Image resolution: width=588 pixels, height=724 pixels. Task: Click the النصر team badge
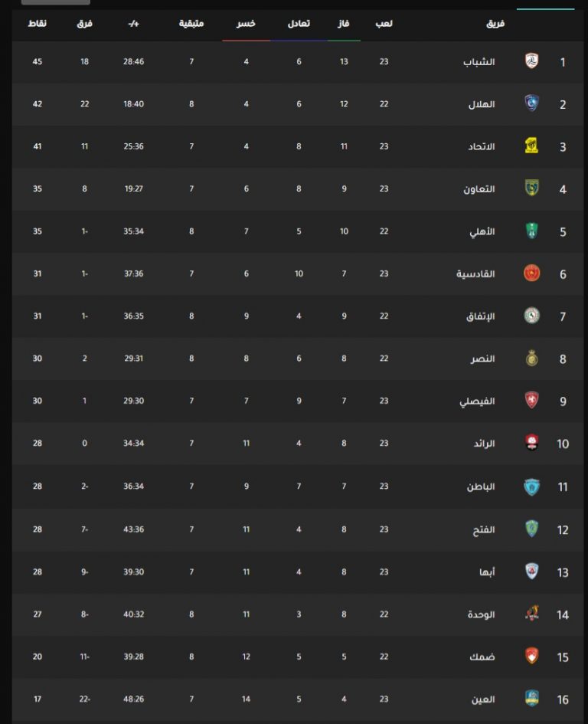click(531, 358)
